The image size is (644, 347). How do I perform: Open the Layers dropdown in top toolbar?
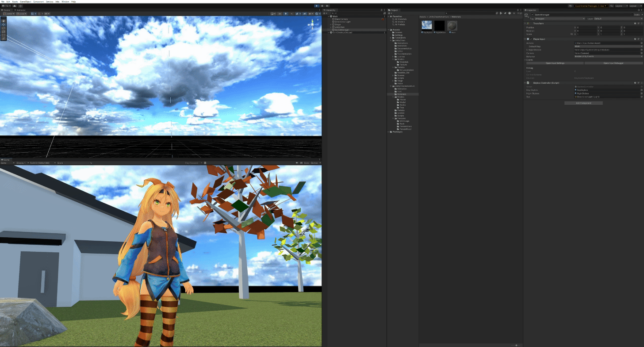(620, 6)
